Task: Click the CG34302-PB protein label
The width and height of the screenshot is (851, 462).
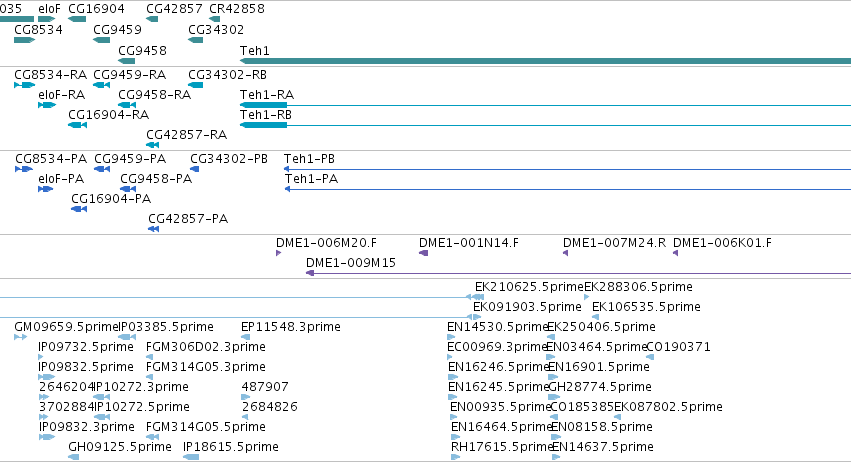Action: tap(228, 159)
